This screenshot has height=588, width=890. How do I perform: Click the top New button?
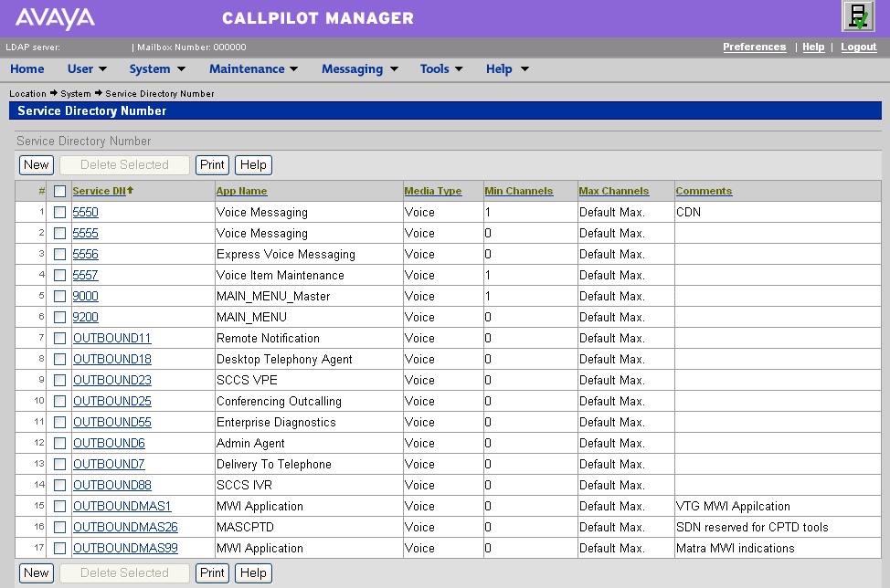(37, 165)
